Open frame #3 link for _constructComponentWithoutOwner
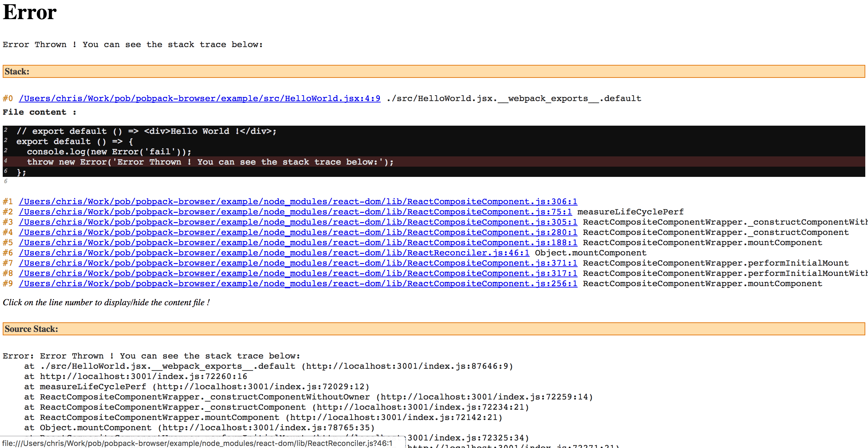Image resolution: width=868 pixels, height=448 pixels. click(298, 222)
